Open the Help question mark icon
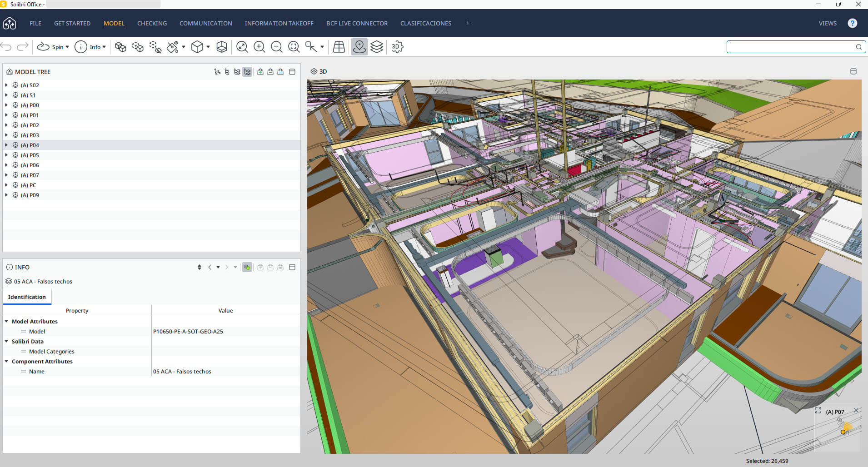 pyautogui.click(x=852, y=23)
